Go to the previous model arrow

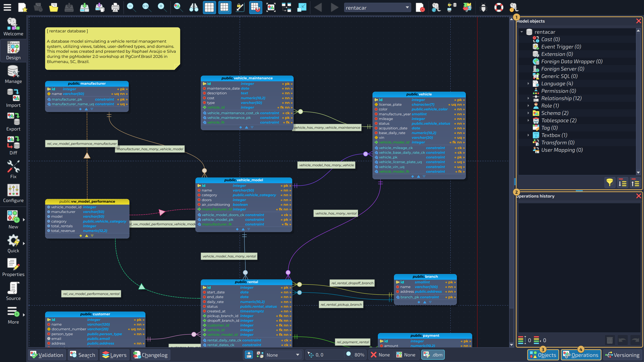point(318,8)
